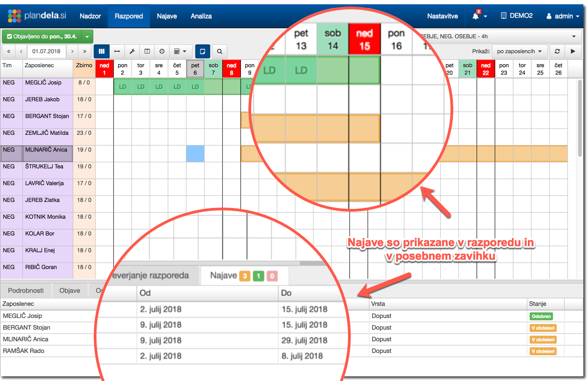Switch to the Podrobnosti tab
The image size is (588, 381).
tap(26, 291)
